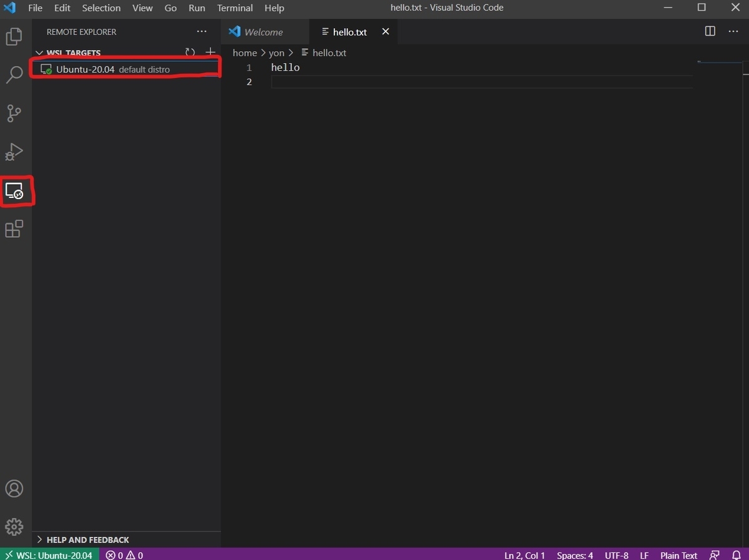Click the hello.txt breadcrumb segment
Image resolution: width=749 pixels, height=560 pixels.
tap(324, 53)
